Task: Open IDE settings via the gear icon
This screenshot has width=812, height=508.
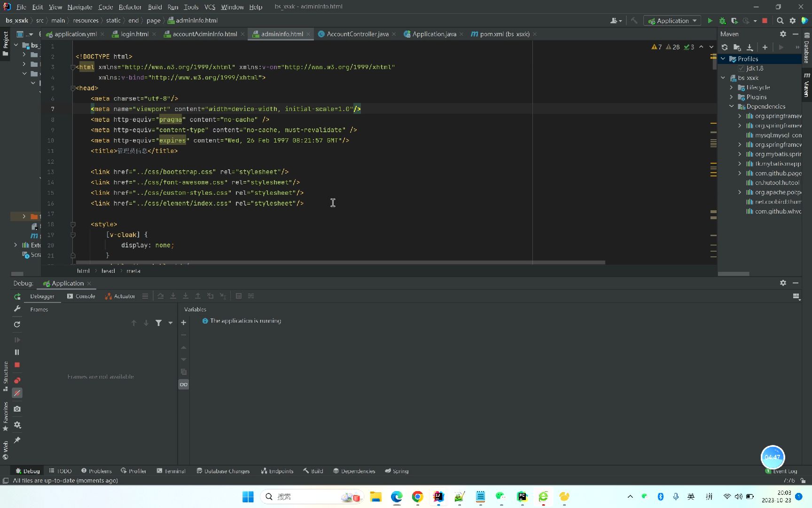Action: [x=792, y=21]
